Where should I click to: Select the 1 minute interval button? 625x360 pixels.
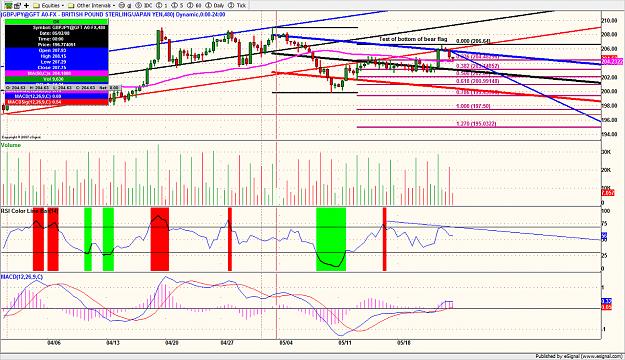162,6
